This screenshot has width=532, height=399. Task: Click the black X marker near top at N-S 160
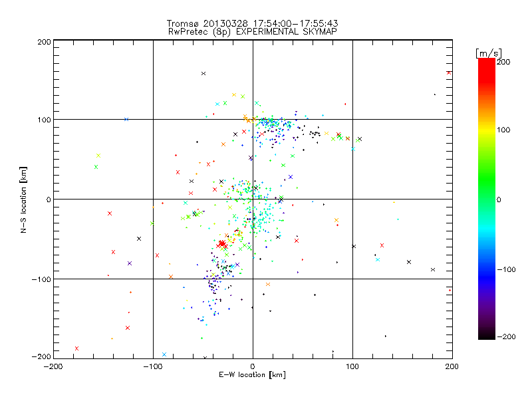click(x=203, y=74)
